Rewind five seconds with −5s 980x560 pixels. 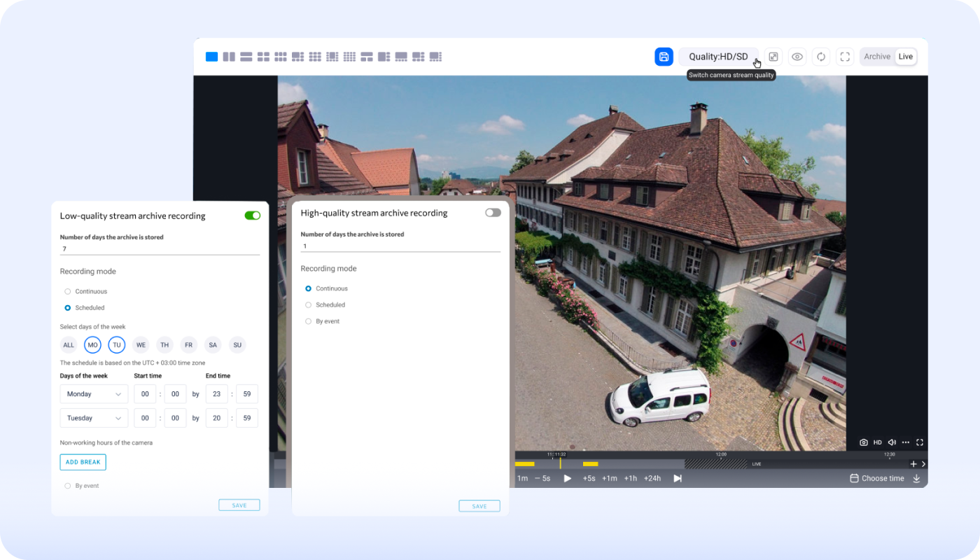[542, 478]
